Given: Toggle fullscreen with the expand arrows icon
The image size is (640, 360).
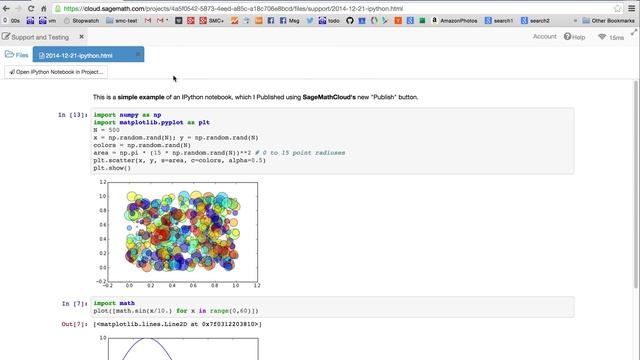Looking at the screenshot, I should coord(634,32).
